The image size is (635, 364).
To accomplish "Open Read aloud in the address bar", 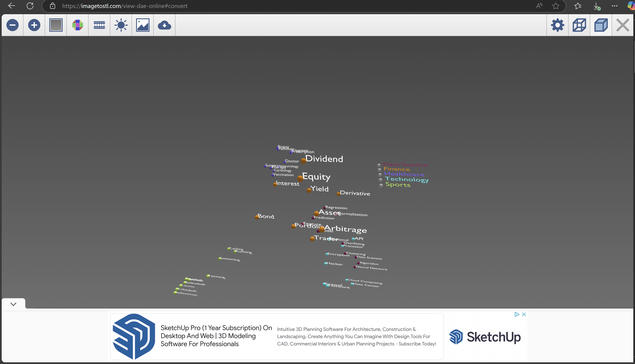I will [539, 6].
